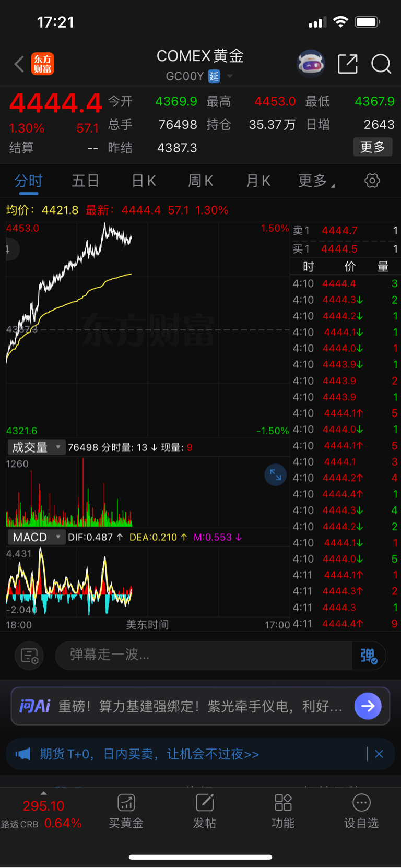Tap the 4:11 trade row with volume 9

click(345, 624)
